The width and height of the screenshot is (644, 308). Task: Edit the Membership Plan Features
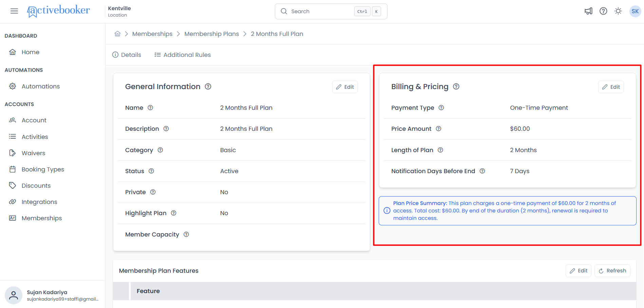pos(579,271)
